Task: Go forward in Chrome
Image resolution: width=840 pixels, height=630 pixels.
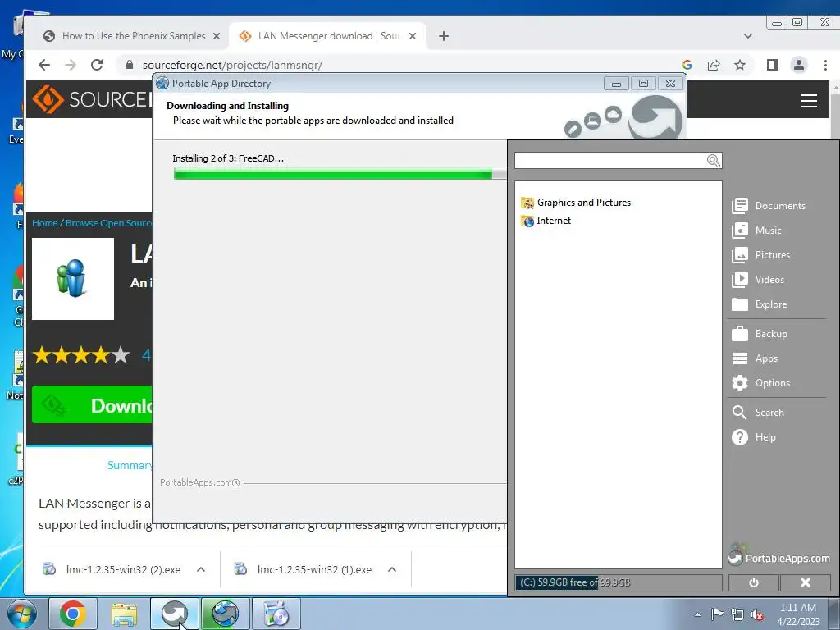Action: coord(71,65)
